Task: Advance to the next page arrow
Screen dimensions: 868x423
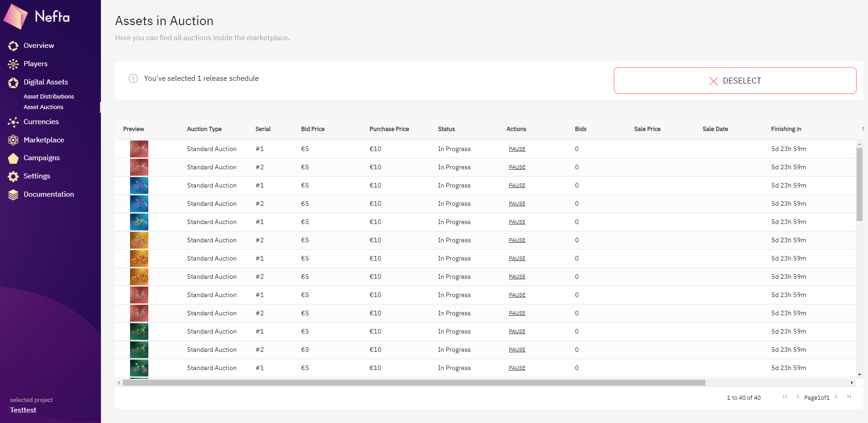Action: (x=836, y=397)
